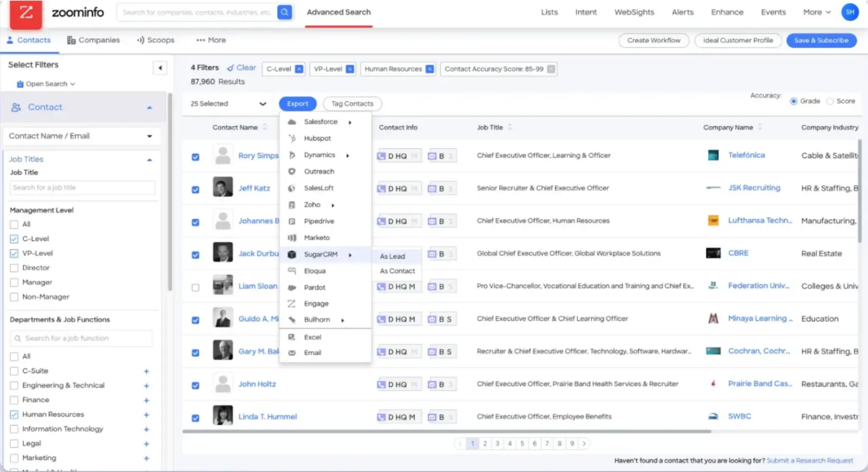Click the Export button
The image size is (868, 472).
pyautogui.click(x=298, y=104)
